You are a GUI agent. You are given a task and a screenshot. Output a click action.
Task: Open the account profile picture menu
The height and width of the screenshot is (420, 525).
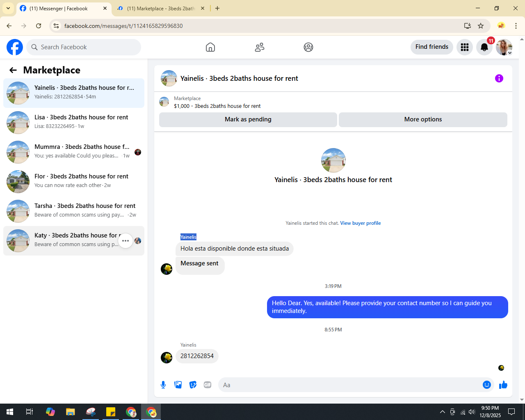[x=504, y=47]
